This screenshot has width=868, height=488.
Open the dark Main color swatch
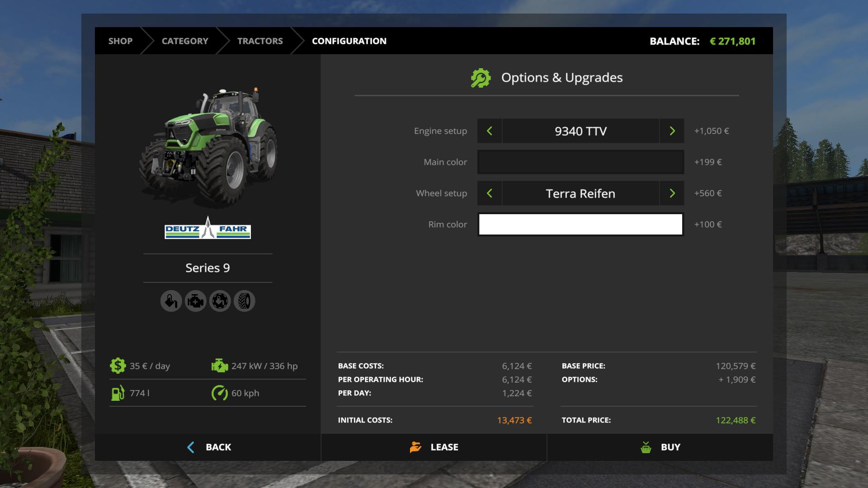(x=580, y=162)
